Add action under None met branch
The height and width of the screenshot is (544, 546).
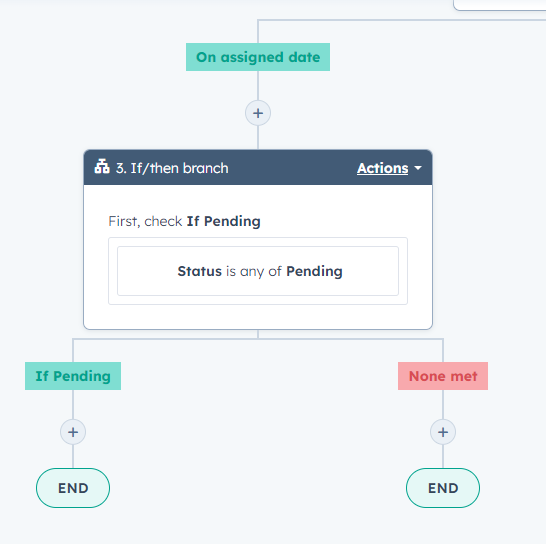(443, 432)
